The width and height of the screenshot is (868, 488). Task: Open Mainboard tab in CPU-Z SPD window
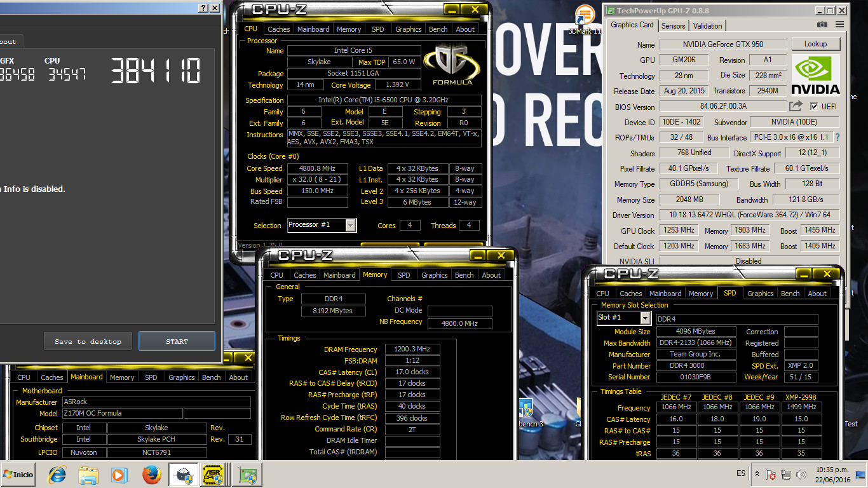665,294
